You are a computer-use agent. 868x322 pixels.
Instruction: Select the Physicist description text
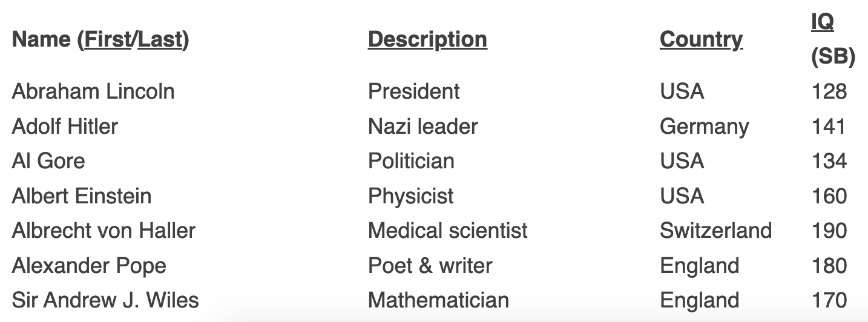pos(410,196)
